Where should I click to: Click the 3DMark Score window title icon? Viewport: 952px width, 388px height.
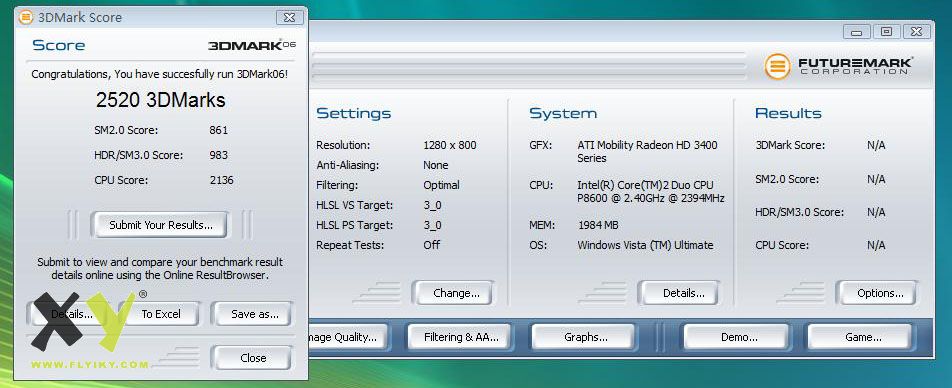tap(26, 17)
